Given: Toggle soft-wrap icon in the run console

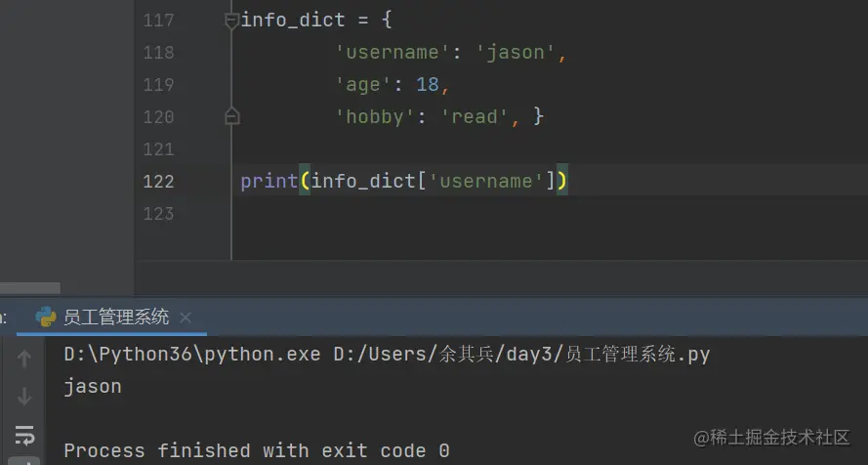Looking at the screenshot, I should pos(24,436).
